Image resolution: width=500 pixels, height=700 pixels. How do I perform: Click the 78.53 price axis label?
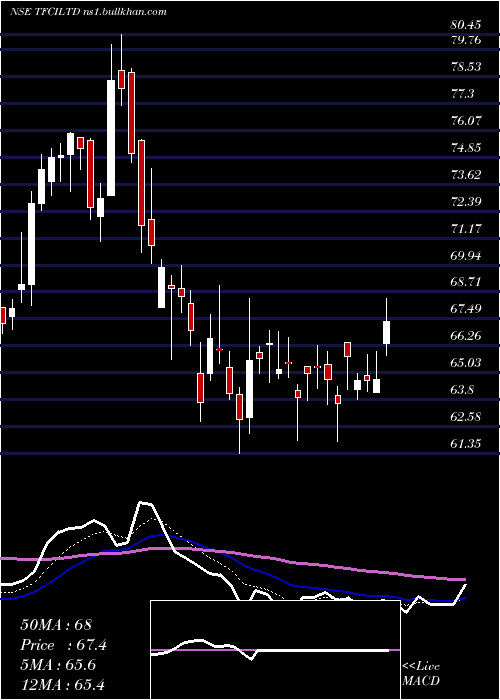click(467, 67)
